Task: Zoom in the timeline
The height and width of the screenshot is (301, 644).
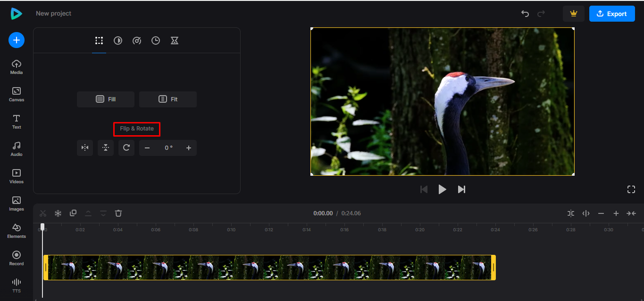Action: click(x=616, y=213)
